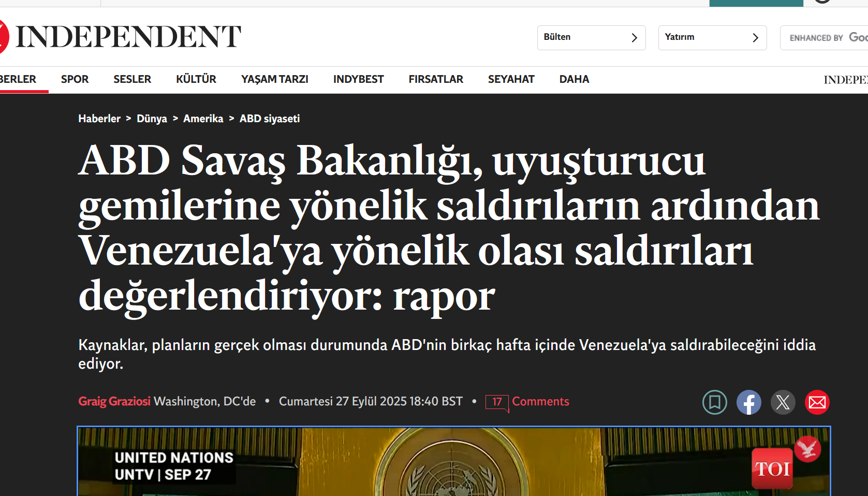Open the 17 comments bubble icon

tap(497, 402)
